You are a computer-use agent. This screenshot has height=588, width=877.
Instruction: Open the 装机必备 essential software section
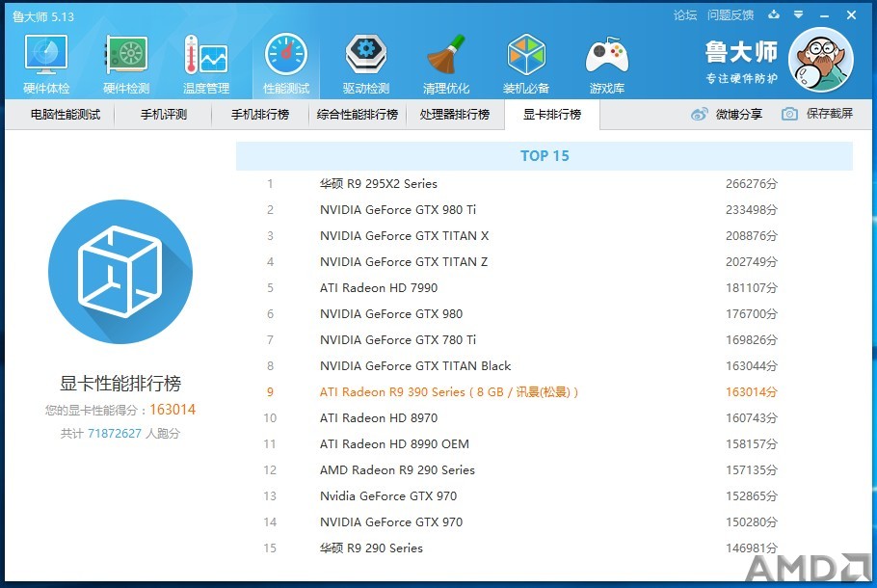(x=526, y=65)
